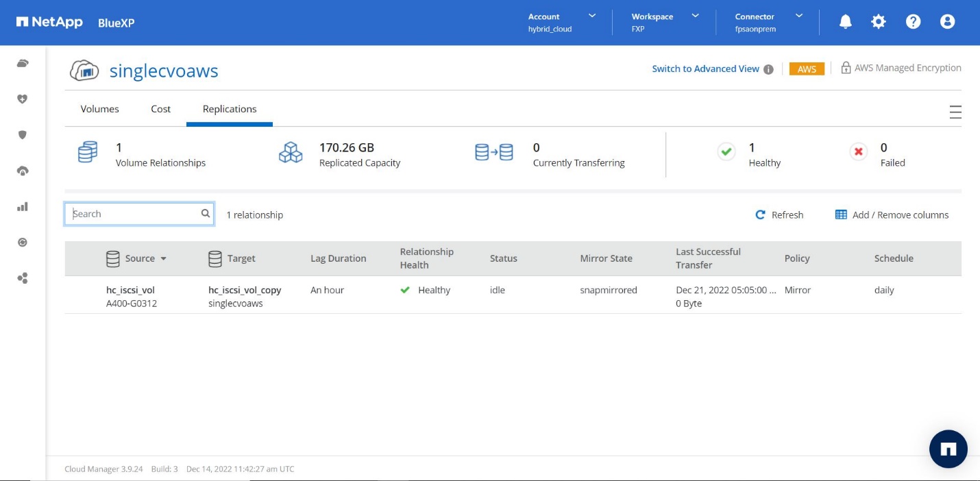The width and height of the screenshot is (980, 481).
Task: Open settings gear icon in header
Action: pyautogui.click(x=879, y=22)
